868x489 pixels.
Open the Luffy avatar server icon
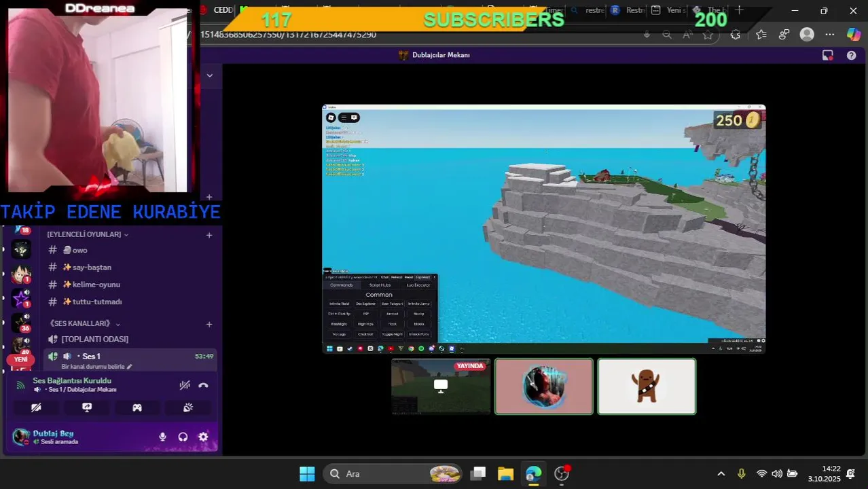21,274
